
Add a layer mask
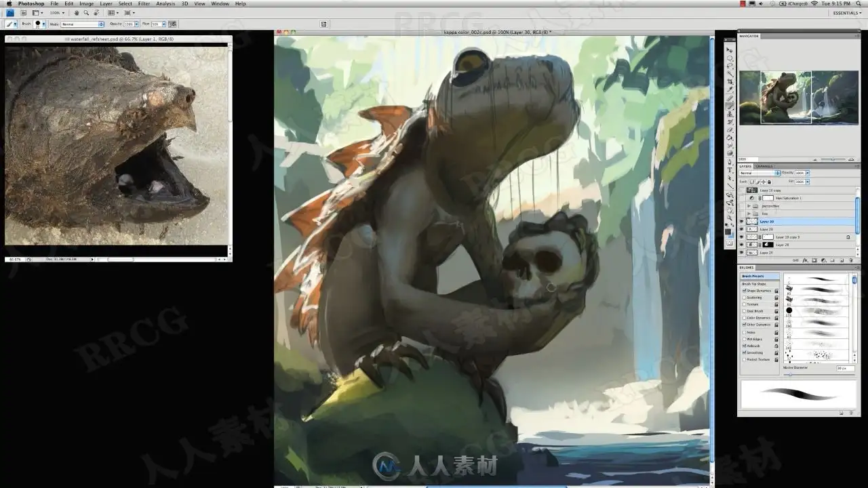814,260
